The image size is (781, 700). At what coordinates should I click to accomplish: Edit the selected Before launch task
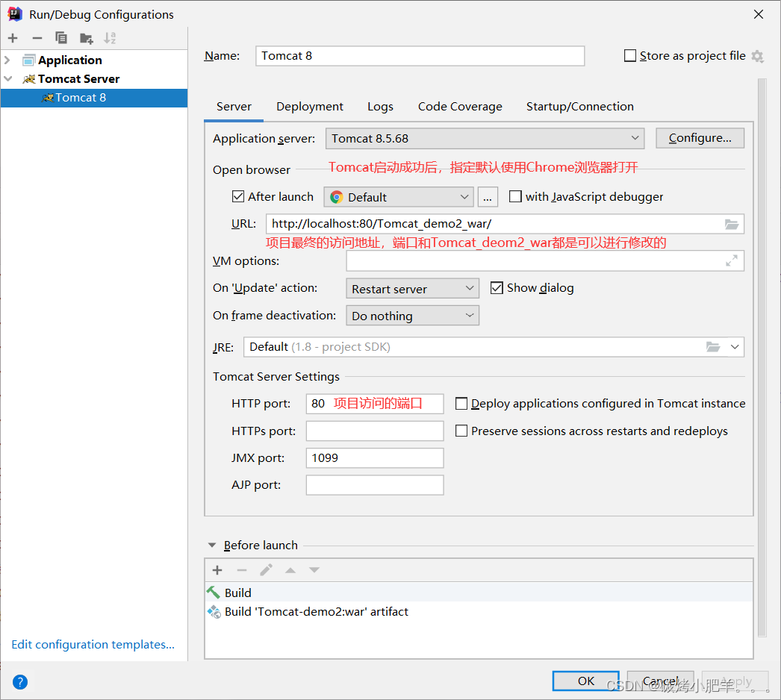pos(266,570)
